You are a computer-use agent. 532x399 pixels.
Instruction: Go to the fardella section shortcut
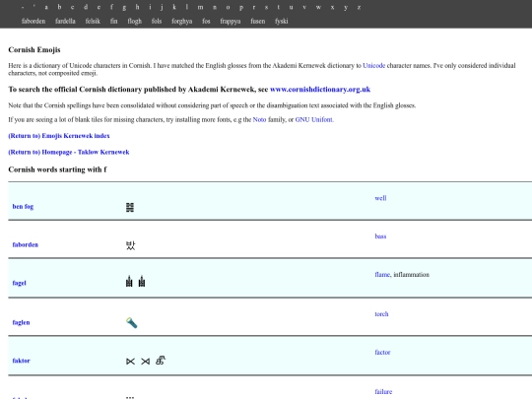(65, 21)
